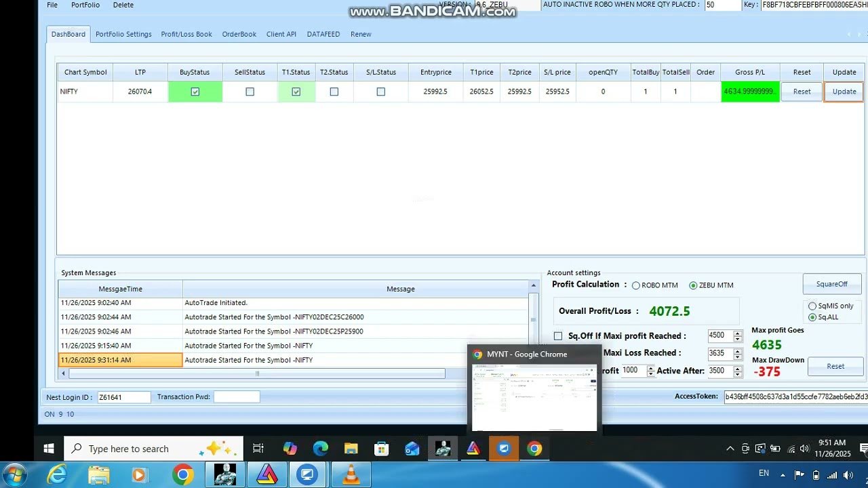
Task: Click the Update button in NIFTY row
Action: click(844, 91)
